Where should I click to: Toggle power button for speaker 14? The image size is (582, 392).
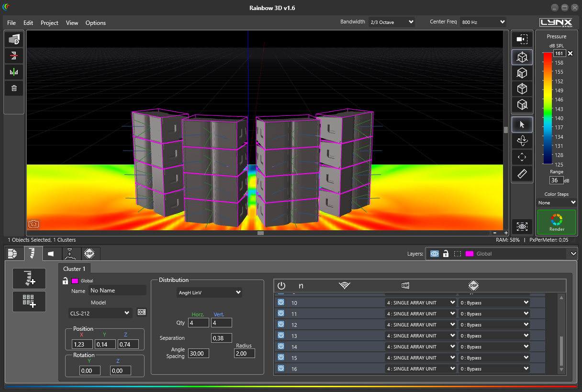[x=281, y=347]
